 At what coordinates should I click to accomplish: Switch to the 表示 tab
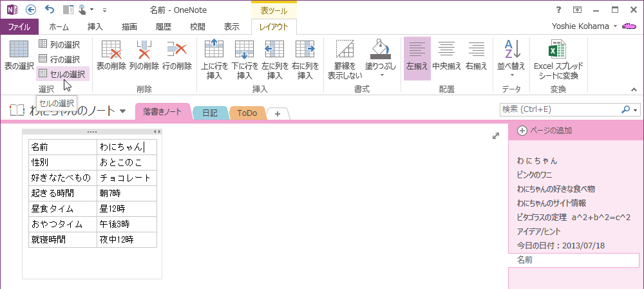[x=232, y=27]
